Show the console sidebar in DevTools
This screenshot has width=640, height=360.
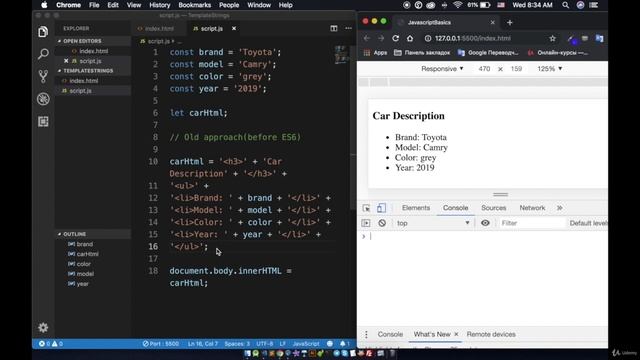[x=366, y=223]
